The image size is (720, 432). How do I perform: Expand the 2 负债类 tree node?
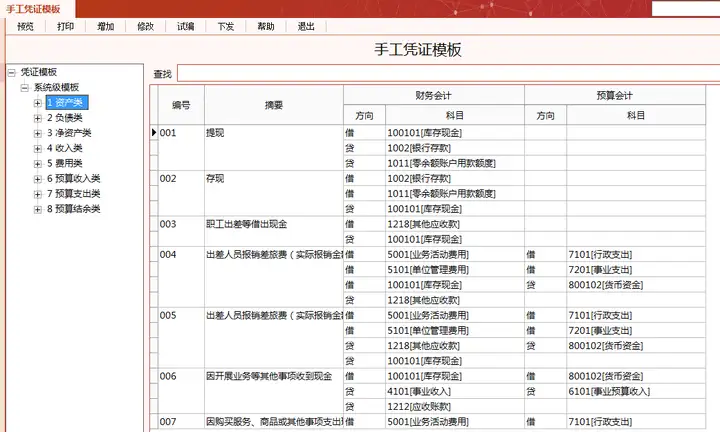pyautogui.click(x=38, y=118)
